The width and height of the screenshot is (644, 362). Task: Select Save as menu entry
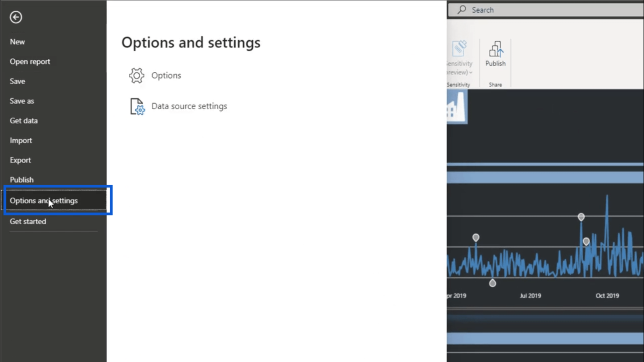click(x=22, y=101)
